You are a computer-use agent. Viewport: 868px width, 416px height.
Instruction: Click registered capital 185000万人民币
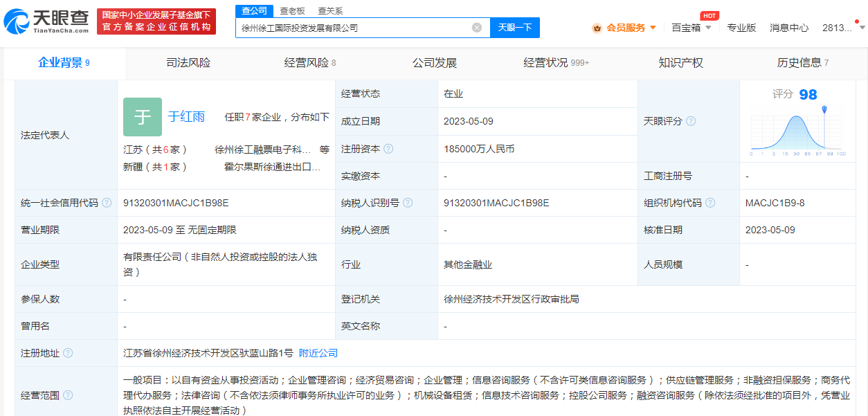tap(479, 149)
